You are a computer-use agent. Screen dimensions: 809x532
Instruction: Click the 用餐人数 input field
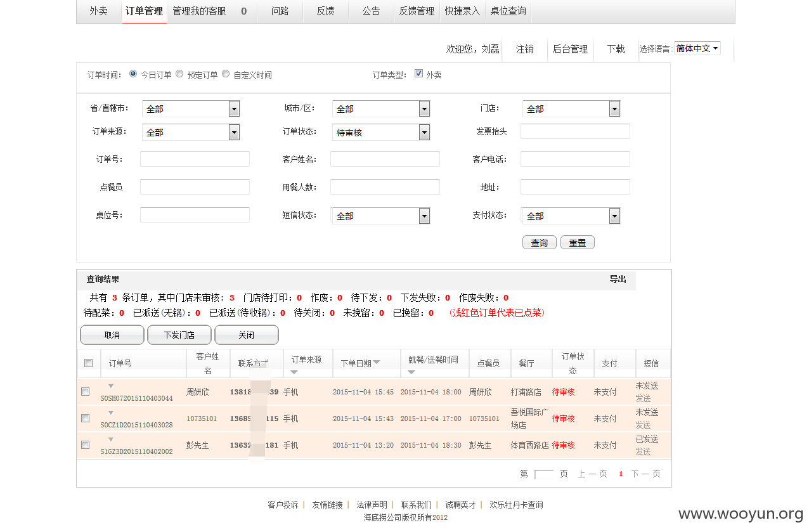point(385,187)
